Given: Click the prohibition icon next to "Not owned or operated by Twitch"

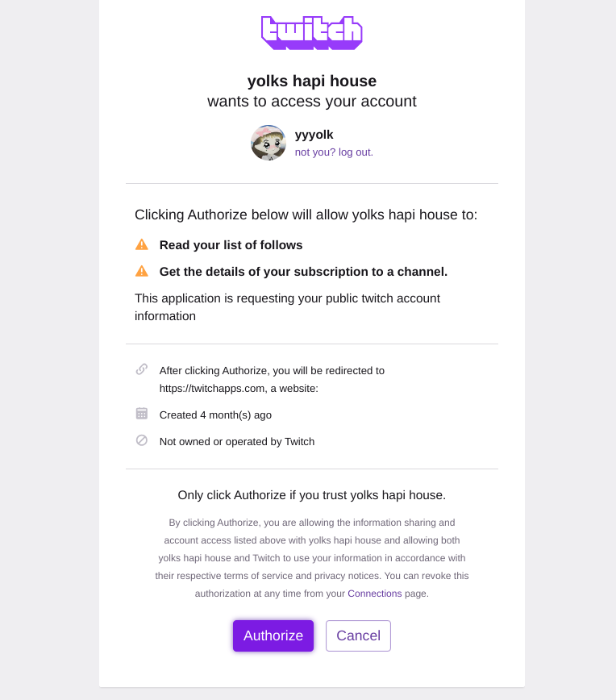Looking at the screenshot, I should pyautogui.click(x=142, y=441).
